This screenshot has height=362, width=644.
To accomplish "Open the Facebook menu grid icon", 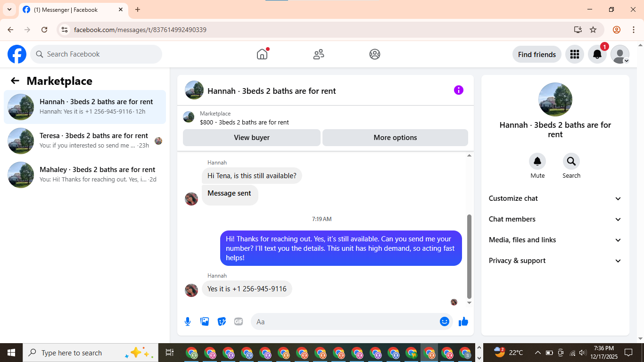I will click(574, 54).
